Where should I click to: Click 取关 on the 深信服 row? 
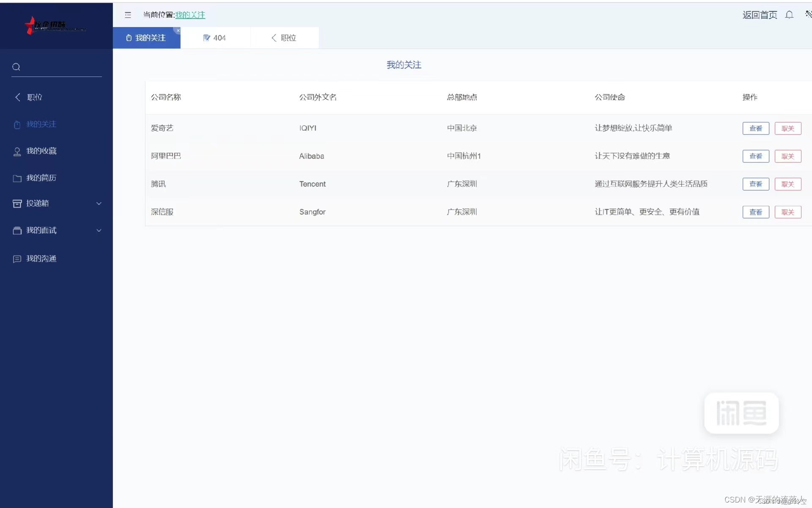pyautogui.click(x=787, y=212)
